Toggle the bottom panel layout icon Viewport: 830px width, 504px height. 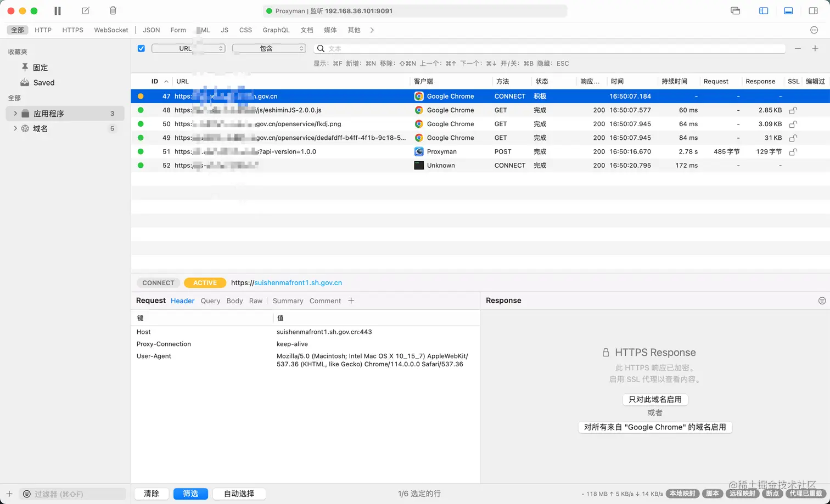(788, 10)
